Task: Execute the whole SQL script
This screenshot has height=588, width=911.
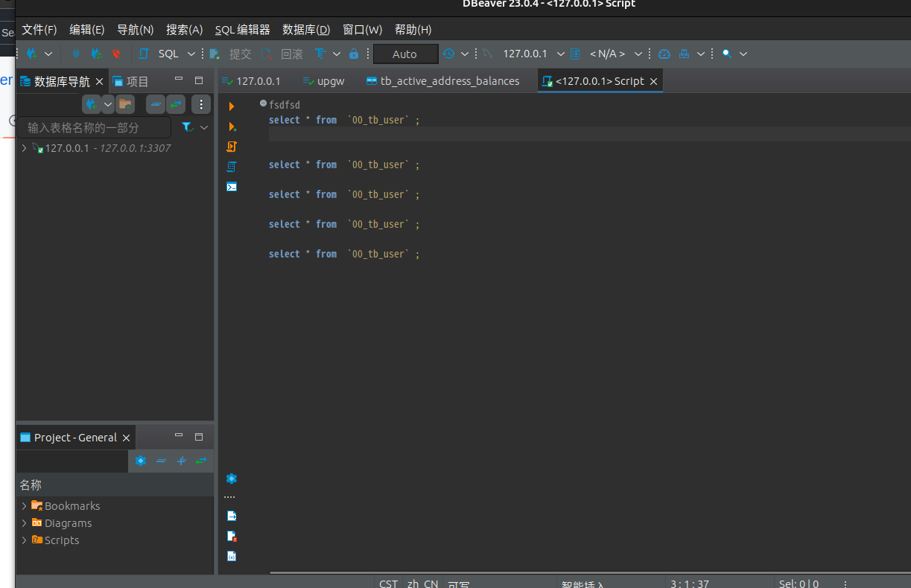Action: click(x=231, y=147)
